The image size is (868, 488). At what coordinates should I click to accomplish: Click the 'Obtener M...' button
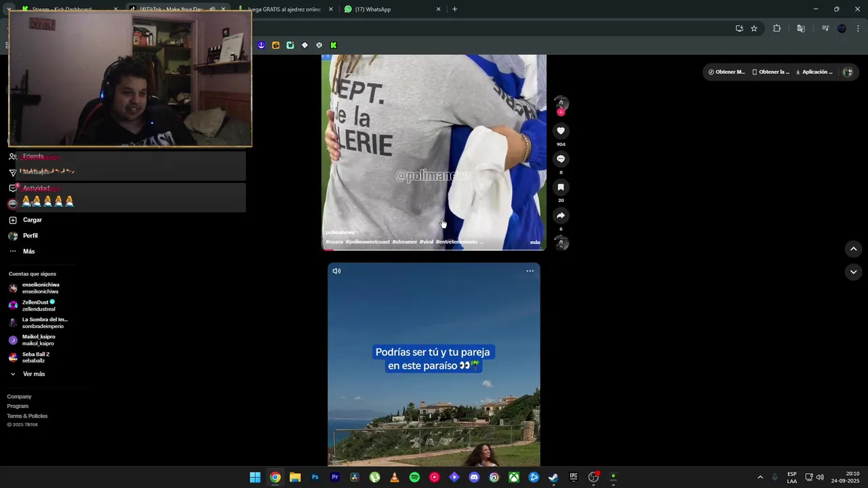pyautogui.click(x=726, y=72)
